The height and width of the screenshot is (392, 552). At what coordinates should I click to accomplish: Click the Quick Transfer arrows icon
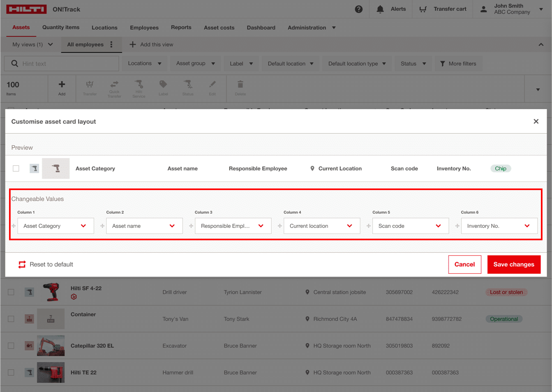114,84
